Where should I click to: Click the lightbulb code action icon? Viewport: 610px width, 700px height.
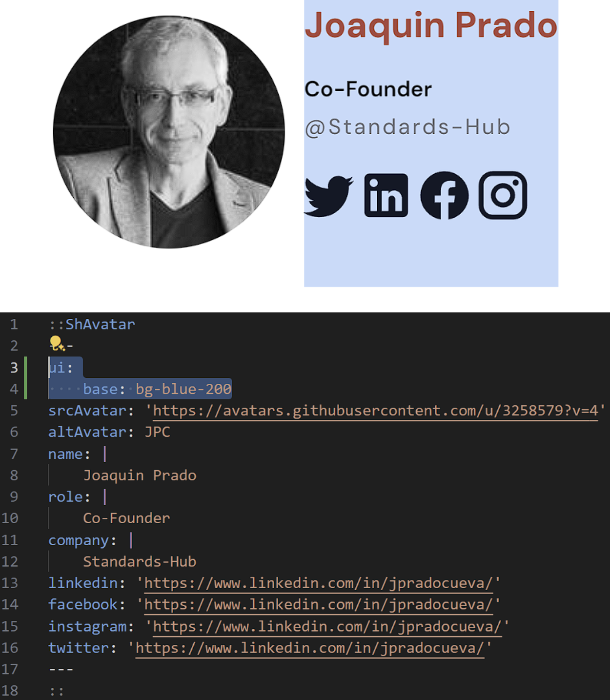pyautogui.click(x=57, y=344)
